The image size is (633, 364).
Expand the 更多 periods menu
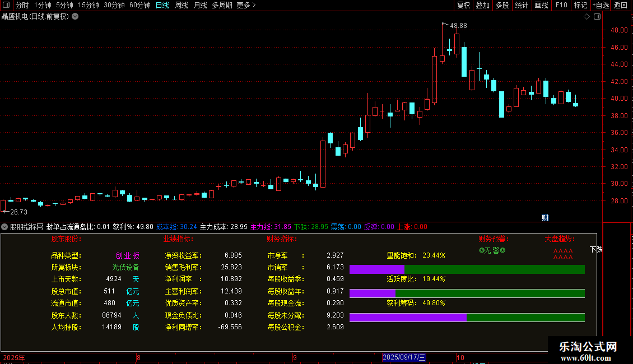click(x=246, y=5)
